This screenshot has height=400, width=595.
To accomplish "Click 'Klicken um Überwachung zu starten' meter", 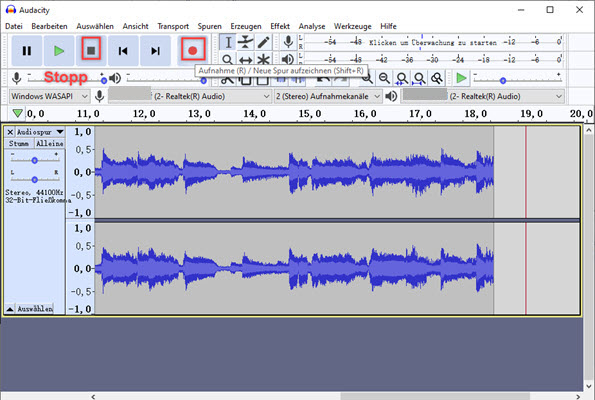I will [x=433, y=43].
